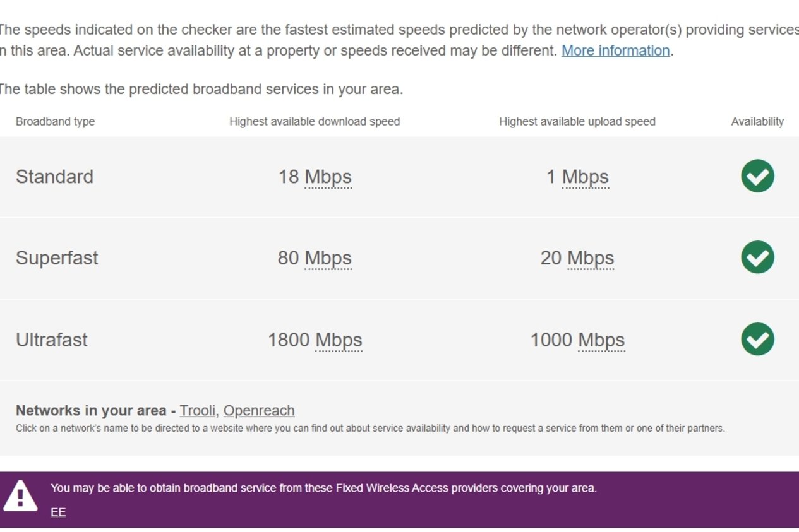
Task: Click the Ultrafast broadband type label
Action: coord(52,340)
